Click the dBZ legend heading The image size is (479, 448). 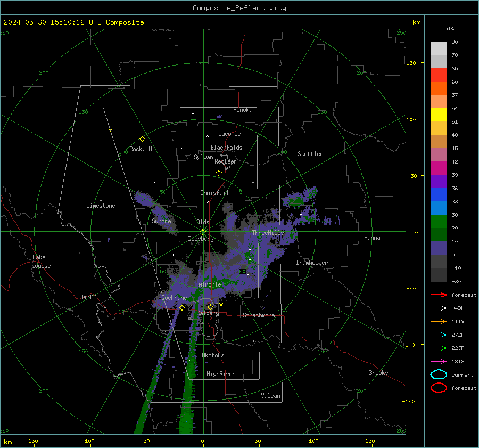(x=451, y=28)
